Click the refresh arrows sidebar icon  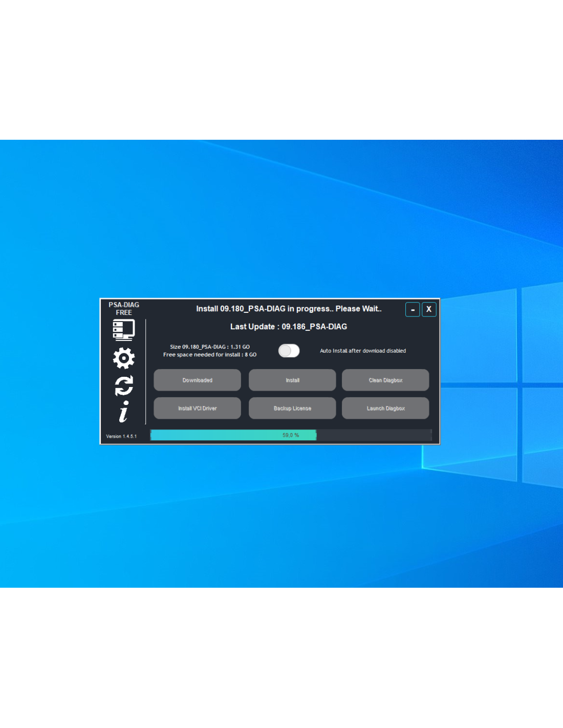[124, 386]
